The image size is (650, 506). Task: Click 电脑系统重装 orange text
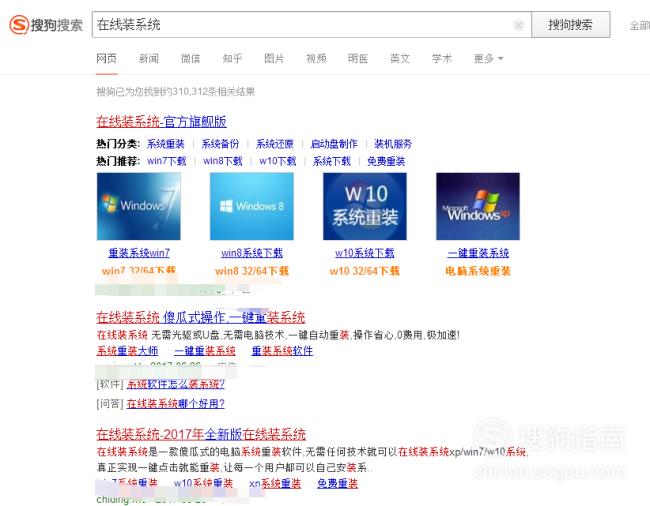(478, 271)
